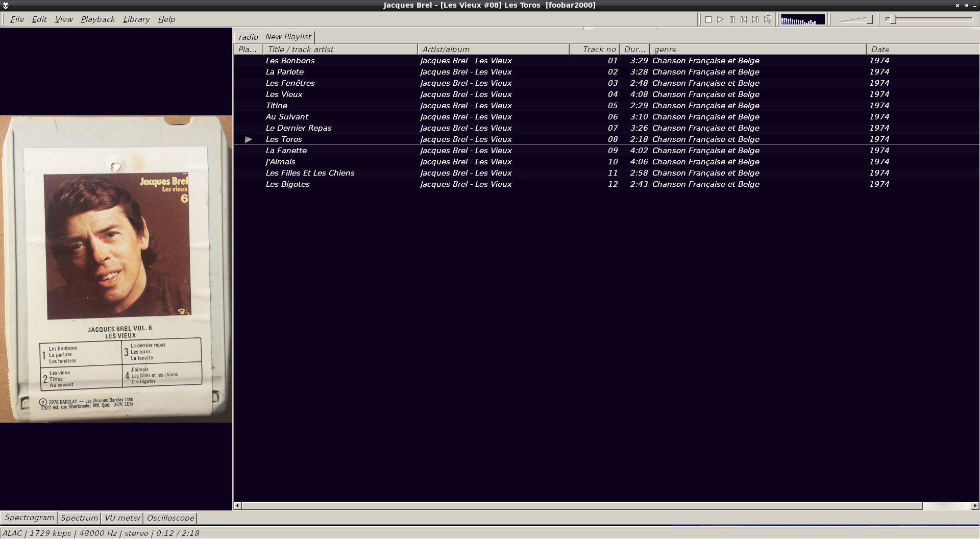Select the track Les Filles Et Les Chiens
The height and width of the screenshot is (539, 980).
606,173
